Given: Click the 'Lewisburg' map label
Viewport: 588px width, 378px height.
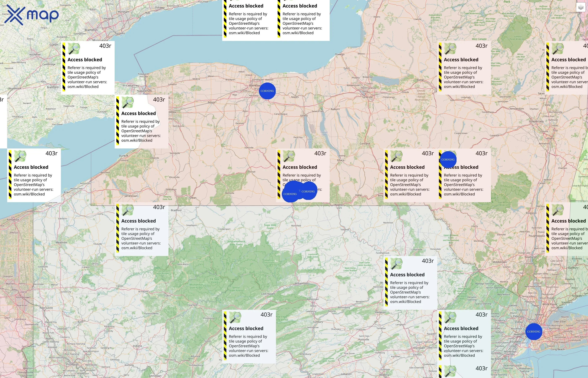Looking at the screenshot, I should tap(311, 311).
